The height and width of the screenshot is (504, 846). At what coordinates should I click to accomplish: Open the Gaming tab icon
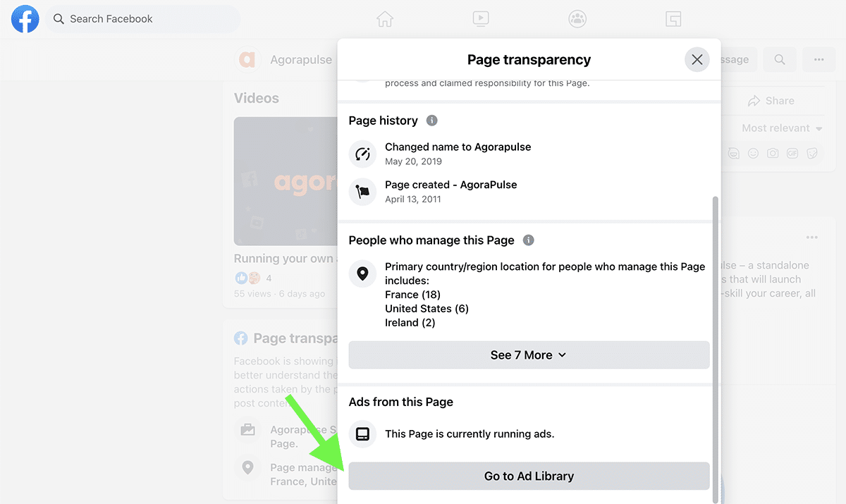pos(673,19)
